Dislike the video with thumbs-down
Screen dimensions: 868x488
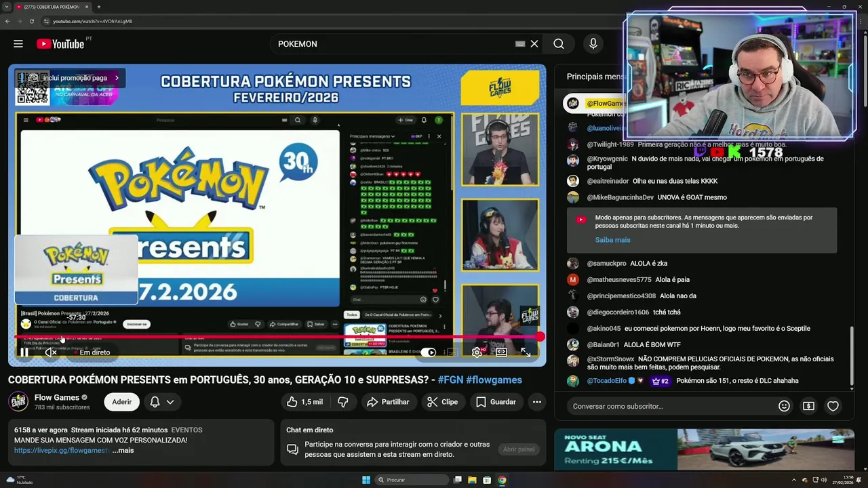click(x=343, y=402)
